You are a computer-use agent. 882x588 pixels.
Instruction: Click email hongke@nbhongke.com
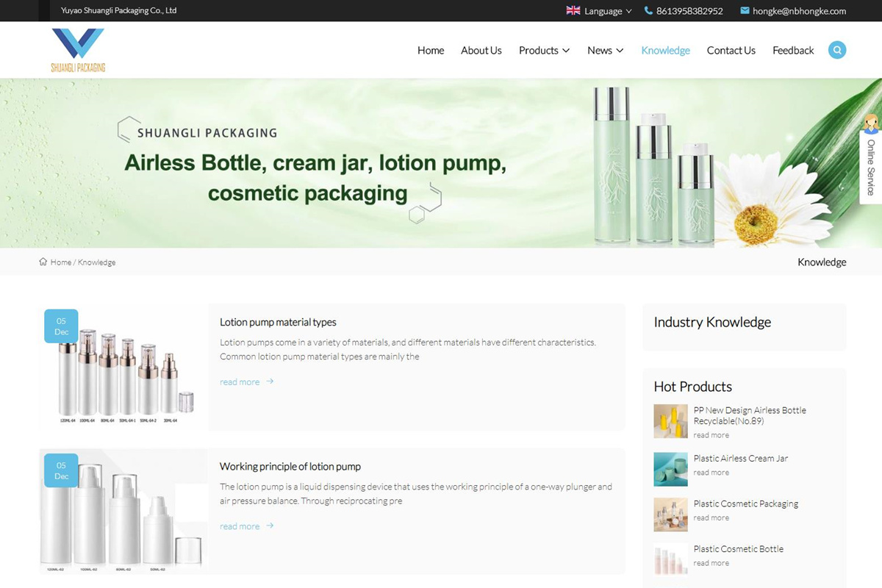pyautogui.click(x=799, y=11)
